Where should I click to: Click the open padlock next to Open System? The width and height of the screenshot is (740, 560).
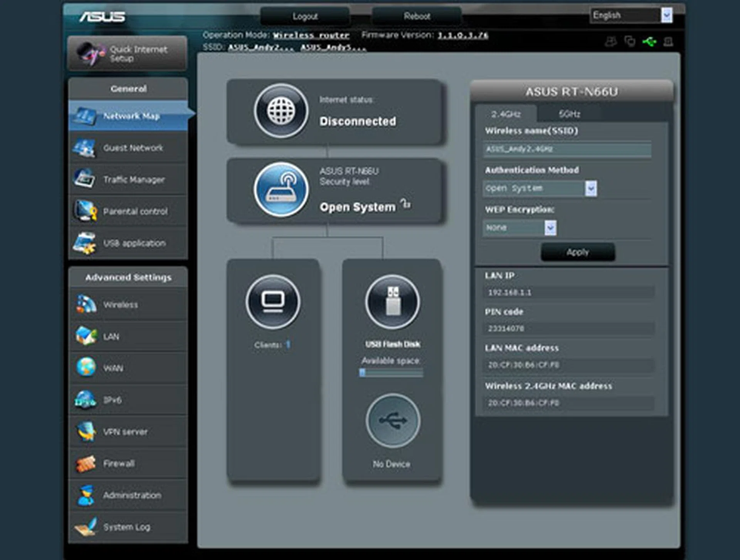(405, 203)
